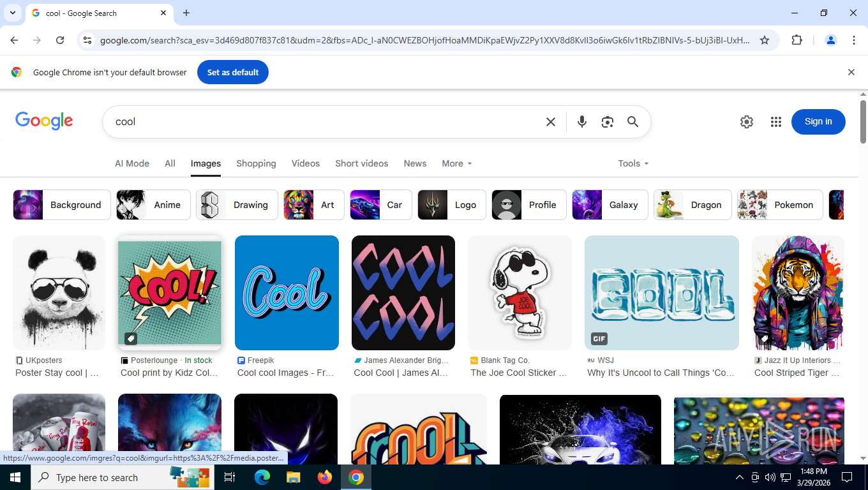Switch to the Shopping tab
Viewport: 868px width, 490px height.
coord(256,163)
